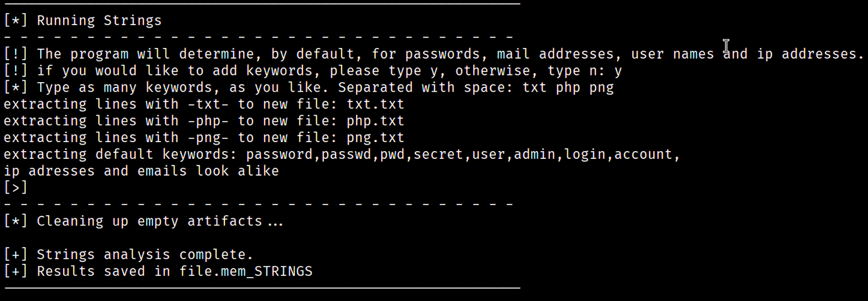Click the 'ip adresses and emails look alike' line

click(x=142, y=171)
